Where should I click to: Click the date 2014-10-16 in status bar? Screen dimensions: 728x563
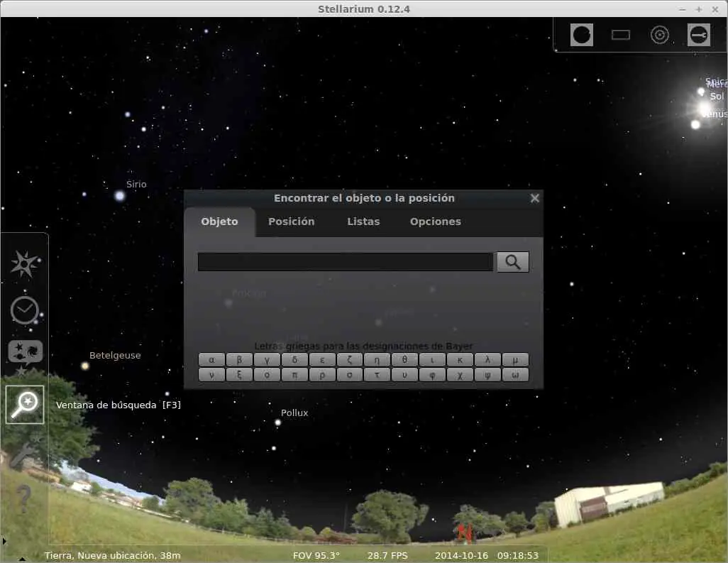pyautogui.click(x=461, y=556)
